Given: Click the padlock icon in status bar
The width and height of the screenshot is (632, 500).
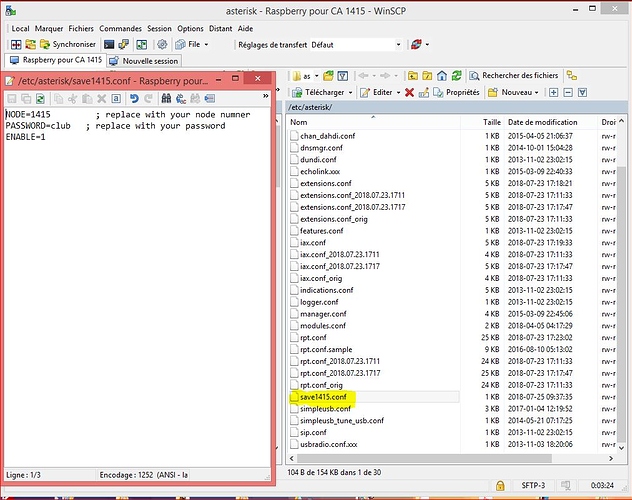Looking at the screenshot, I should (x=500, y=485).
